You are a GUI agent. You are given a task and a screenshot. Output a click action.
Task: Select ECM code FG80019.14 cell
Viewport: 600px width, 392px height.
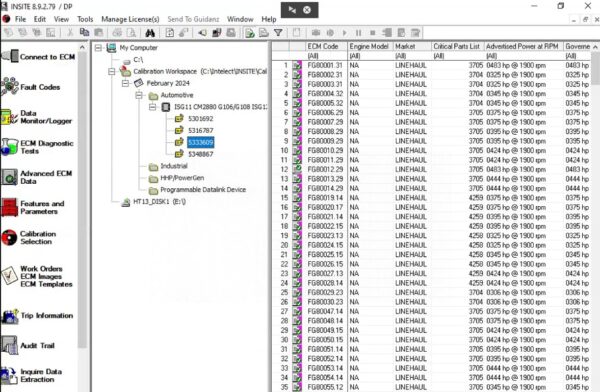(x=326, y=198)
